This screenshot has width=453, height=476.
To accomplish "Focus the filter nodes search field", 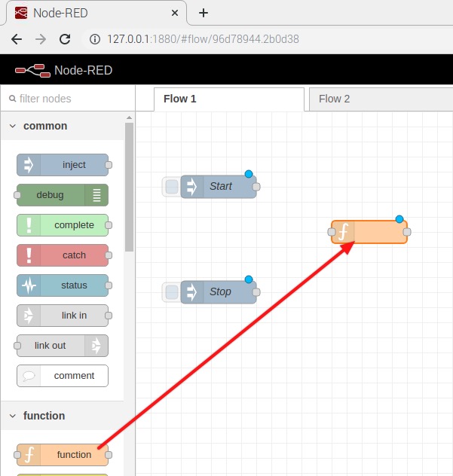I will 72,99.
